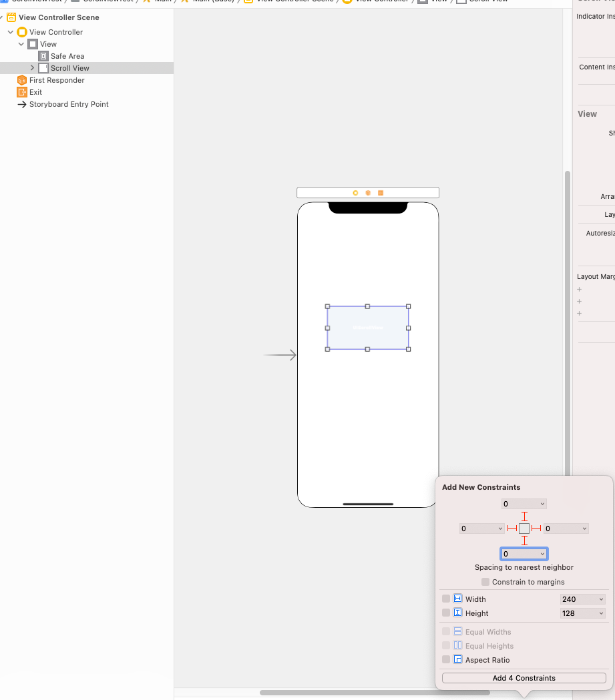Image resolution: width=615 pixels, height=700 pixels.
Task: Click the canvas vertical scrollbar
Action: [567, 323]
